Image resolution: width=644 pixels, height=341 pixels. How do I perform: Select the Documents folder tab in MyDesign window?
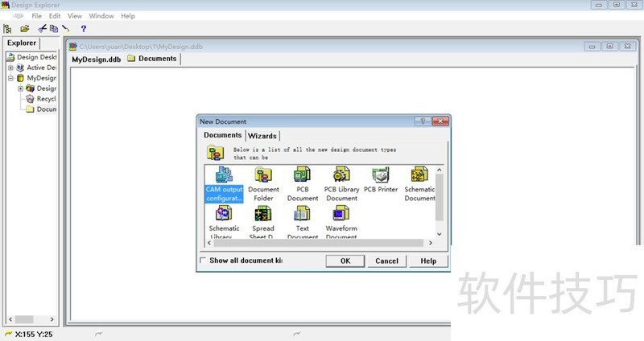(x=152, y=59)
